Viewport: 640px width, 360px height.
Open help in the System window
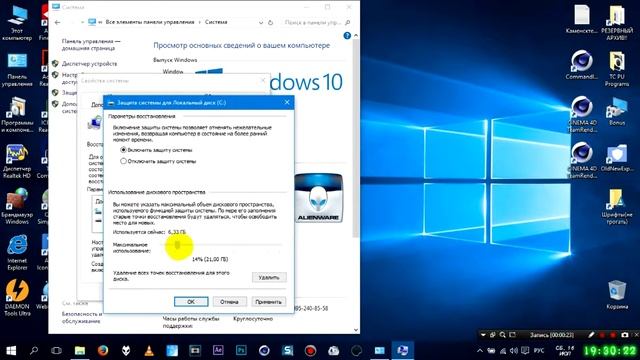tap(347, 36)
